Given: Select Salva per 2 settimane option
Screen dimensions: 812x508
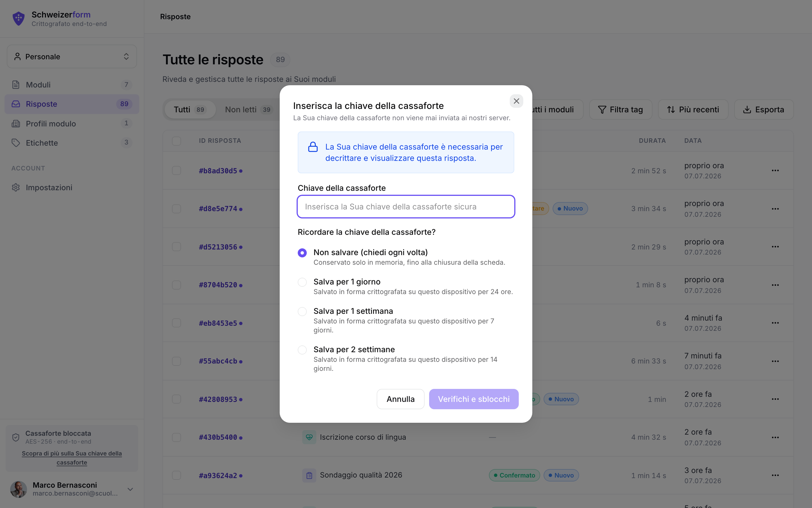Looking at the screenshot, I should pyautogui.click(x=302, y=350).
